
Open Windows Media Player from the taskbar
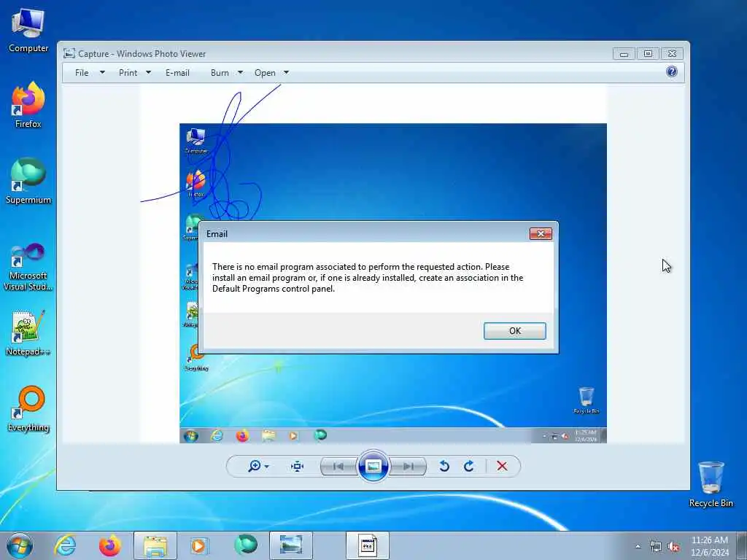click(199, 545)
